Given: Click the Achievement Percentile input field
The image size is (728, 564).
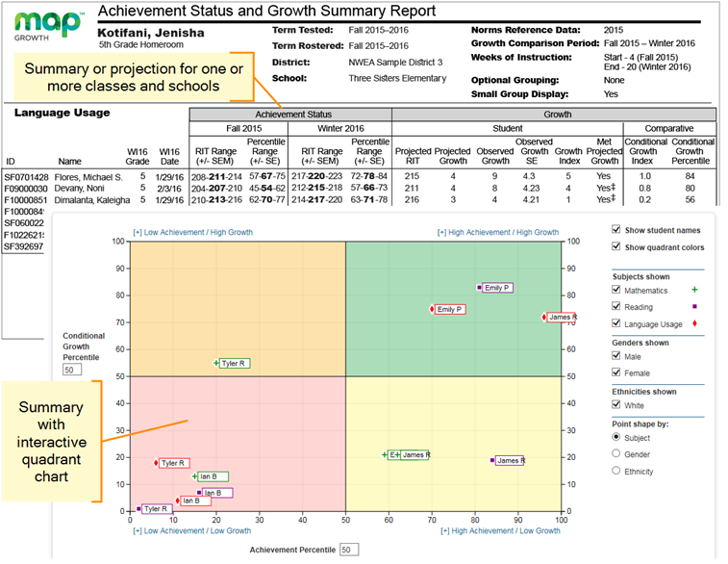Looking at the screenshot, I should tap(349, 550).
